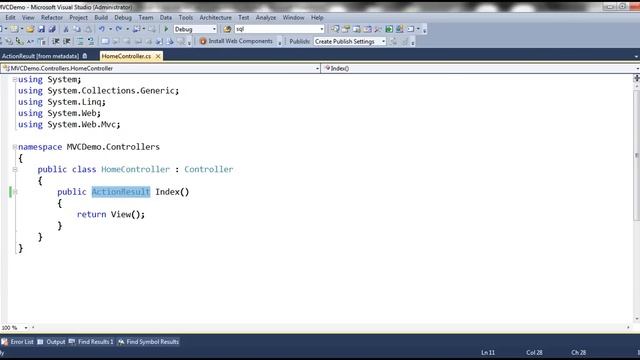Image resolution: width=640 pixels, height=360 pixels.
Task: Click the sql search input field
Action: (x=277, y=29)
